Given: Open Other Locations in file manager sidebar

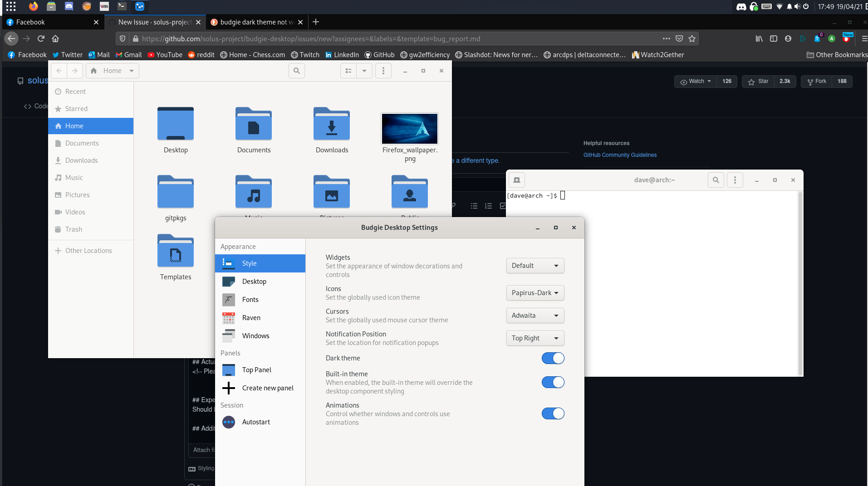Looking at the screenshot, I should [91, 251].
